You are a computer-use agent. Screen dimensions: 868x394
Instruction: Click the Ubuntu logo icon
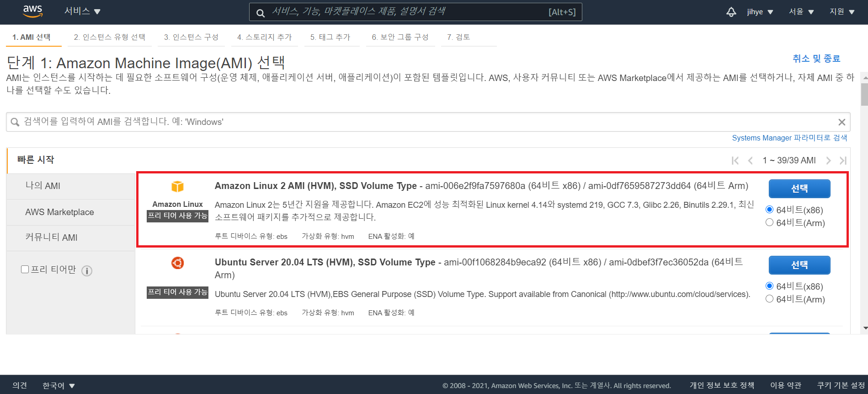[x=177, y=263]
